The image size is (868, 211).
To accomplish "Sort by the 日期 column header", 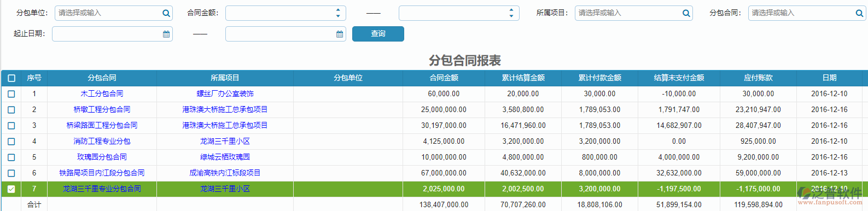I will (830, 78).
